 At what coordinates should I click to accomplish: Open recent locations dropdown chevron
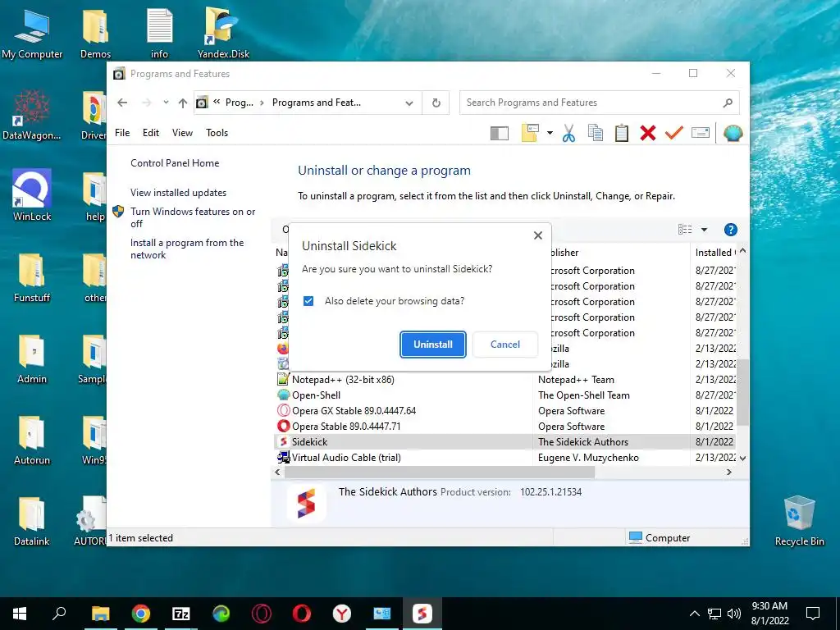click(x=166, y=103)
